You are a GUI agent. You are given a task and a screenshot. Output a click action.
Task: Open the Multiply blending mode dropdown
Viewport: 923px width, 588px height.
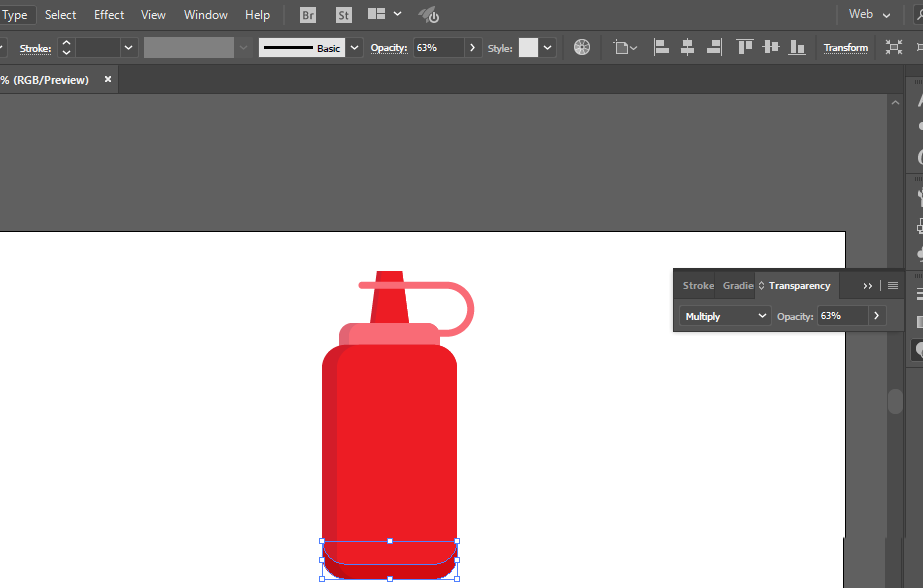coord(726,316)
